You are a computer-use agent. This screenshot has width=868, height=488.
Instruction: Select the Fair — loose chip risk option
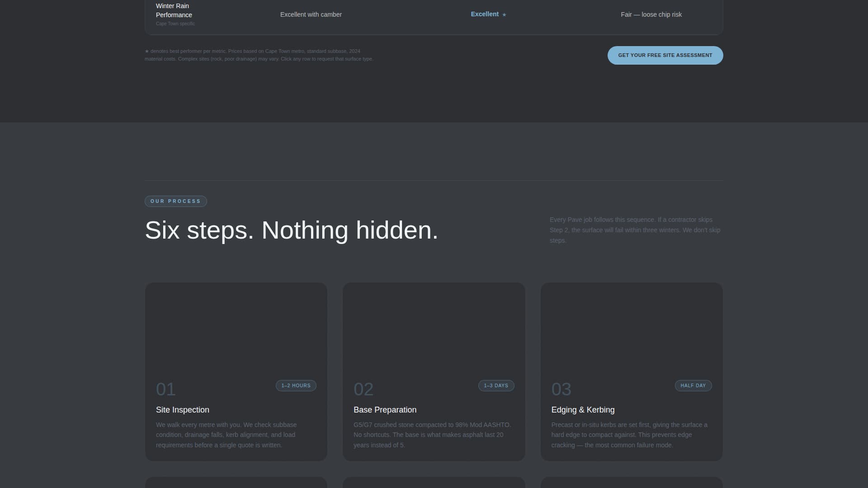[x=651, y=14]
